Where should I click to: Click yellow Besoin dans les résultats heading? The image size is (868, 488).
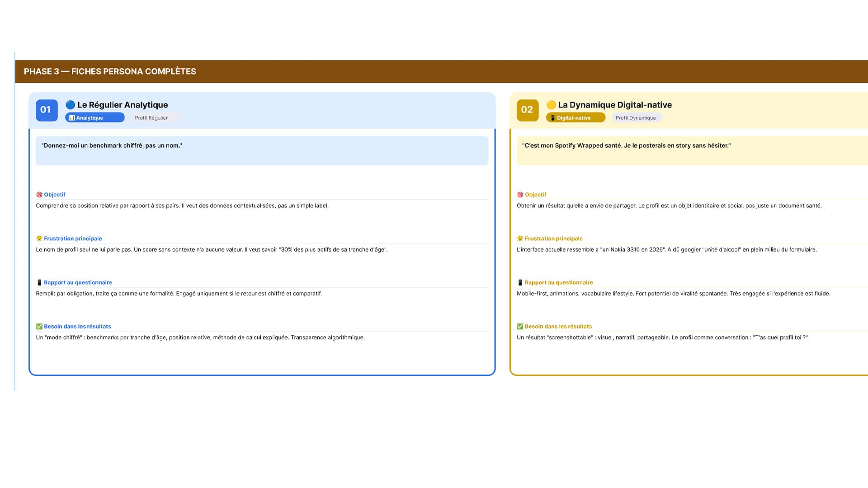558,326
